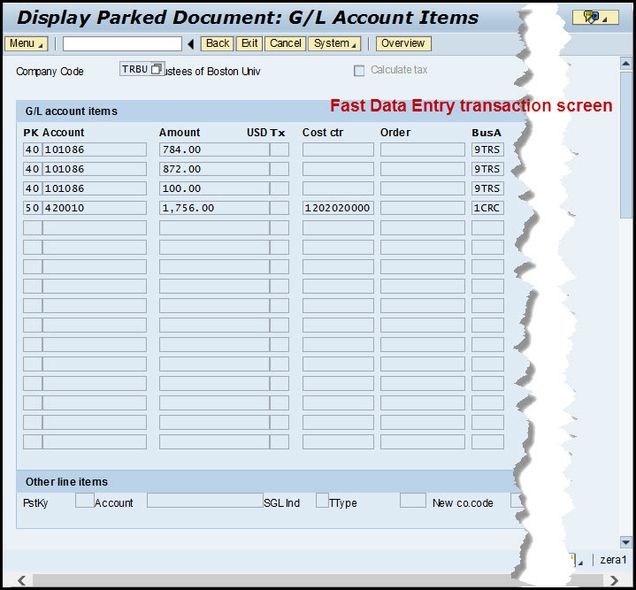Click the Exit button

coord(249,43)
